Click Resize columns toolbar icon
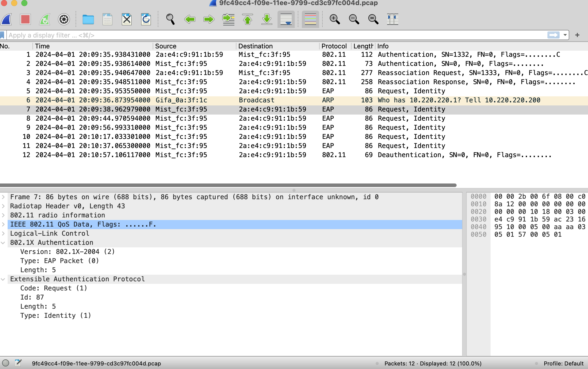Image resolution: width=588 pixels, height=369 pixels. (392, 19)
